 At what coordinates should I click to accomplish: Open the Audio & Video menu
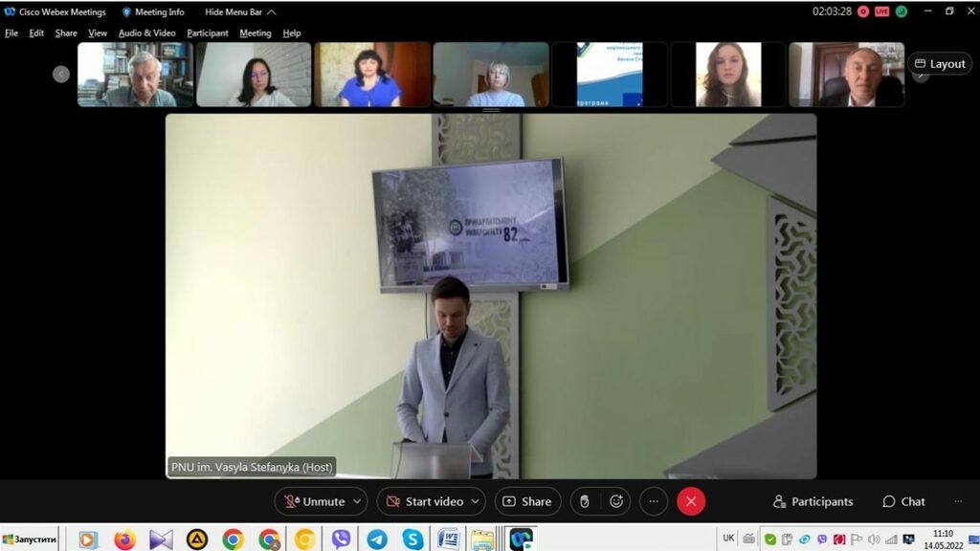146,33
